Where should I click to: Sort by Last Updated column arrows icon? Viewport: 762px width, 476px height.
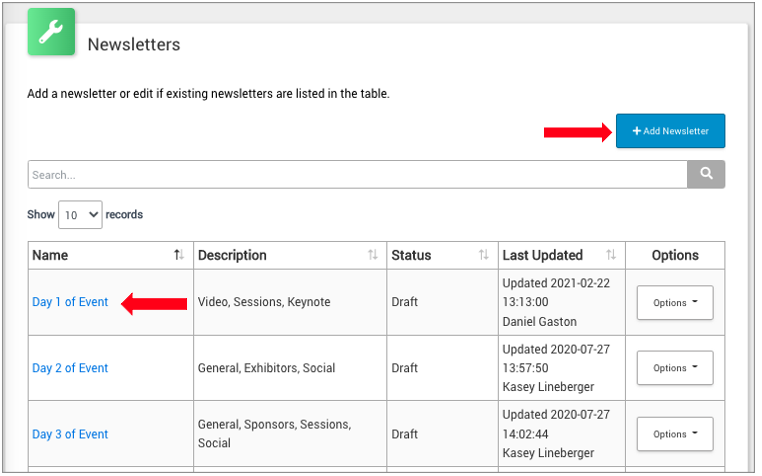pos(611,256)
